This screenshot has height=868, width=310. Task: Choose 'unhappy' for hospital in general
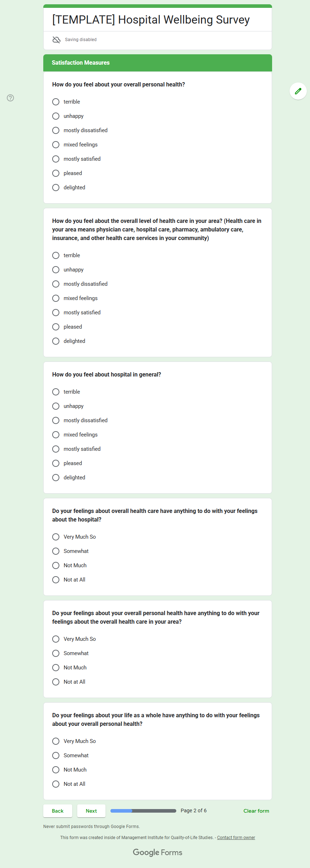tap(56, 406)
